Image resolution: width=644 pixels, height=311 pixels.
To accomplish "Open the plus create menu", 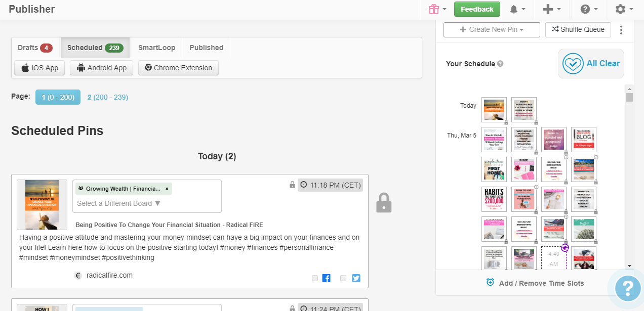I will coord(551,9).
